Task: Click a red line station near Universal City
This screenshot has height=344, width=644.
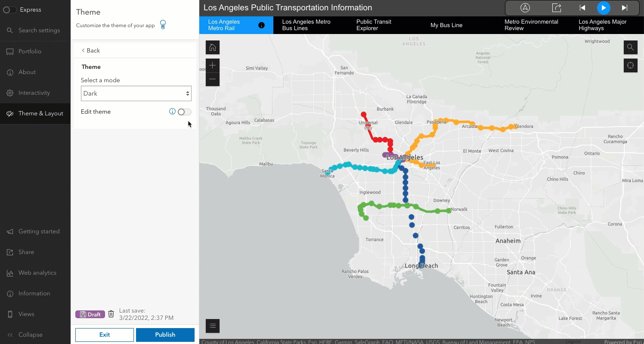Action: point(364,115)
